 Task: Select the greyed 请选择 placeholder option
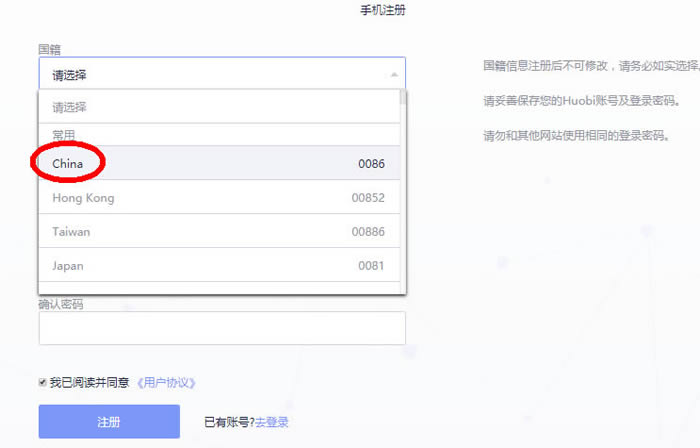(70, 107)
